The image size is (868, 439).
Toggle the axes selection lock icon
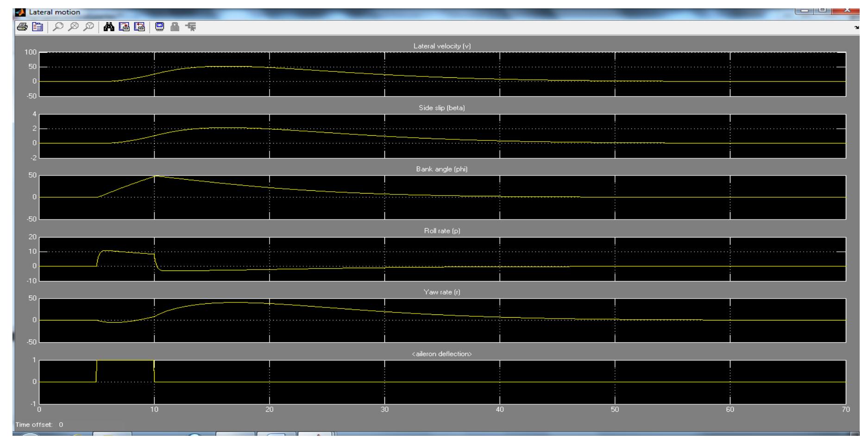point(175,27)
